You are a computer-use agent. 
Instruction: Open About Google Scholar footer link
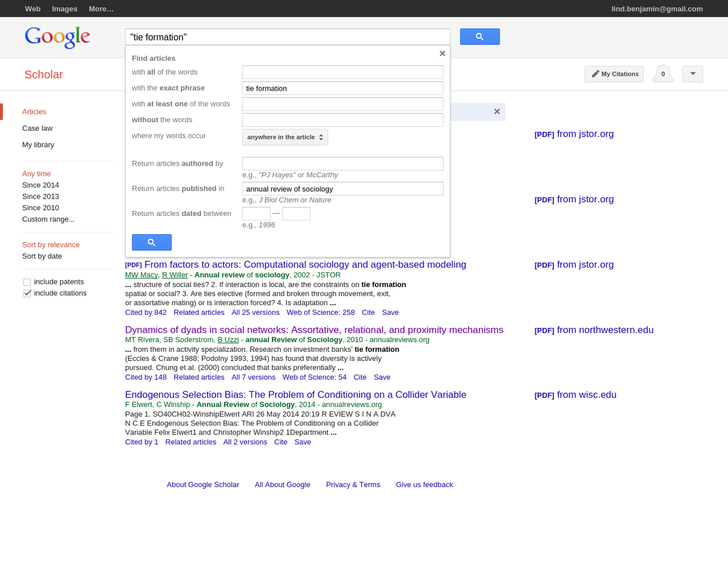[203, 484]
